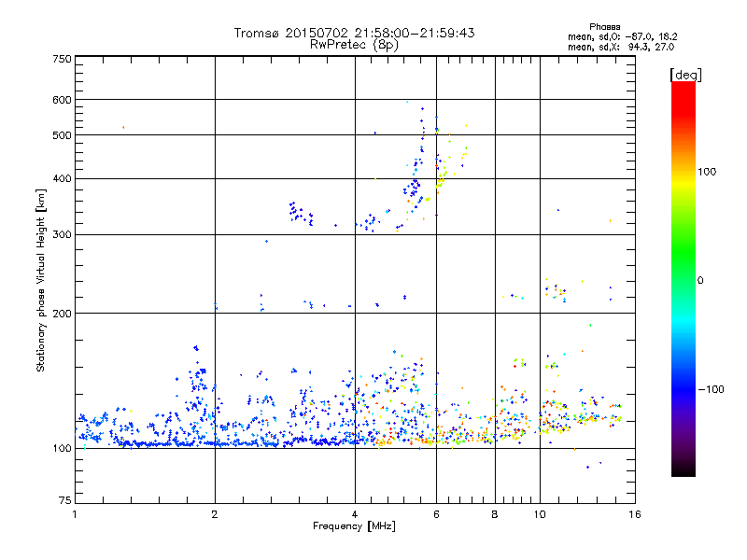Click the 'Frequency [MHz]' axis label
Screen dimensions: 747x560
(354, 526)
